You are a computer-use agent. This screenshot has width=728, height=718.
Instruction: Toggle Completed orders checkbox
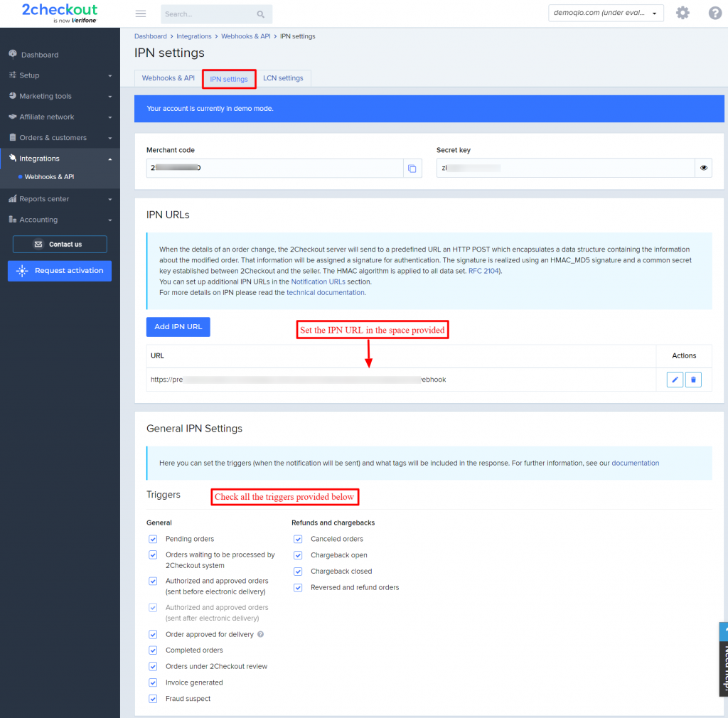tap(153, 650)
